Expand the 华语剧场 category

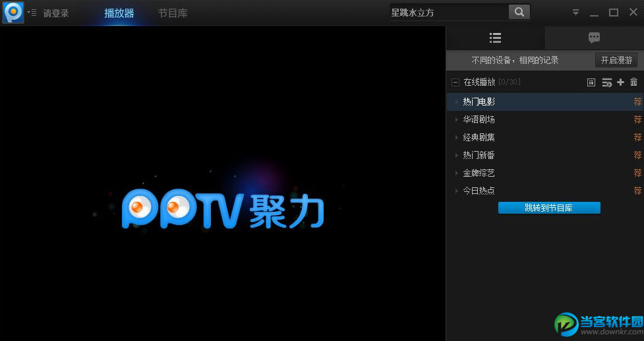point(456,119)
